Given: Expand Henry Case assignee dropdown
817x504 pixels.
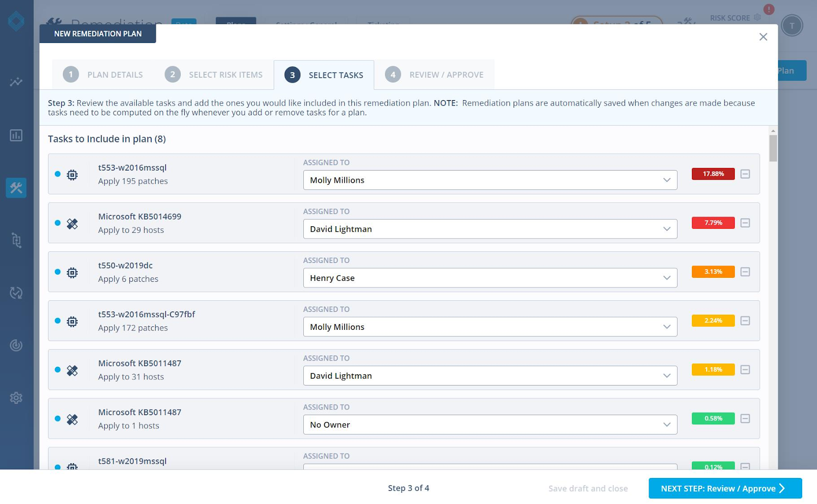Looking at the screenshot, I should (490, 278).
